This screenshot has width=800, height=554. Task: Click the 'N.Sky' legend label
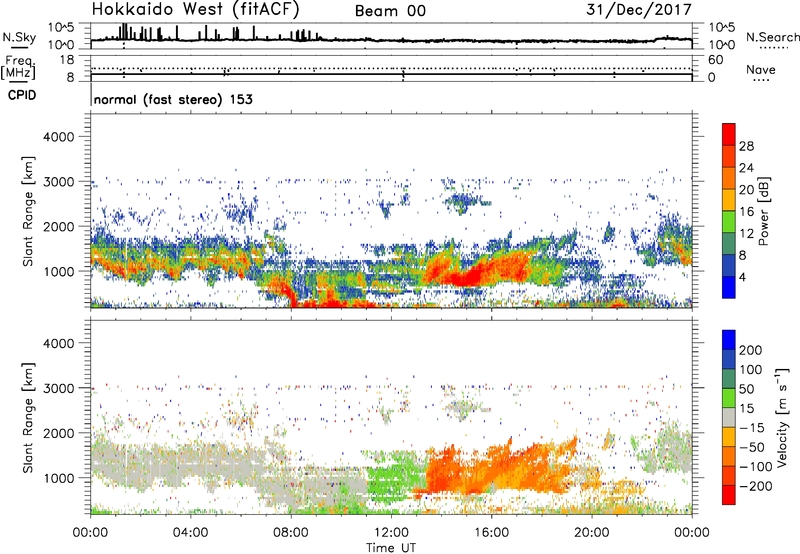pos(19,37)
